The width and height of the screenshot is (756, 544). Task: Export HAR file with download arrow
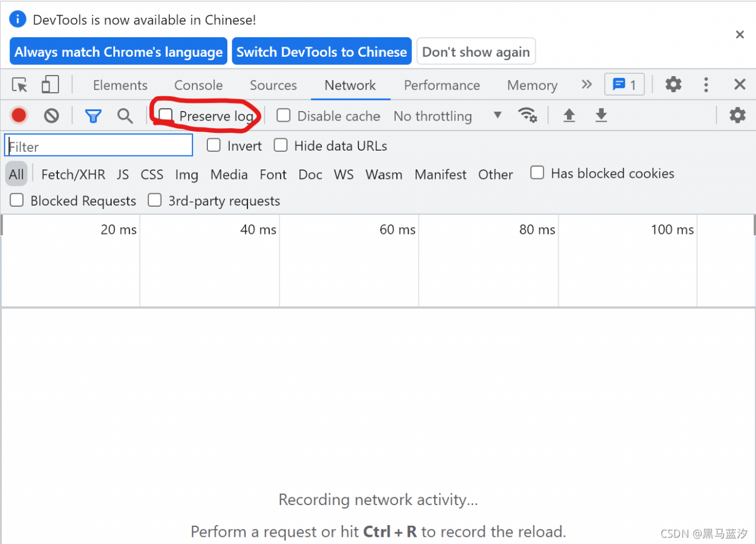(601, 115)
